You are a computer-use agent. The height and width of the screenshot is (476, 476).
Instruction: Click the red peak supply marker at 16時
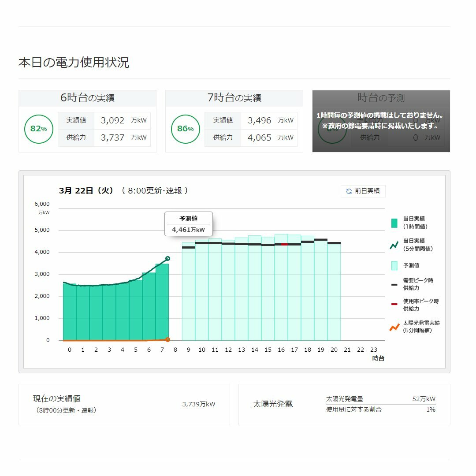(x=284, y=244)
